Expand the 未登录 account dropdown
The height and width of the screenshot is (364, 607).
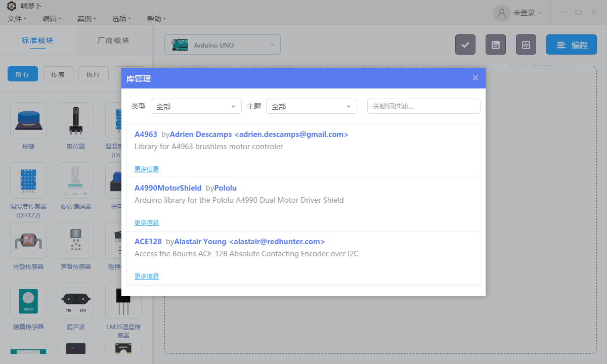[528, 13]
